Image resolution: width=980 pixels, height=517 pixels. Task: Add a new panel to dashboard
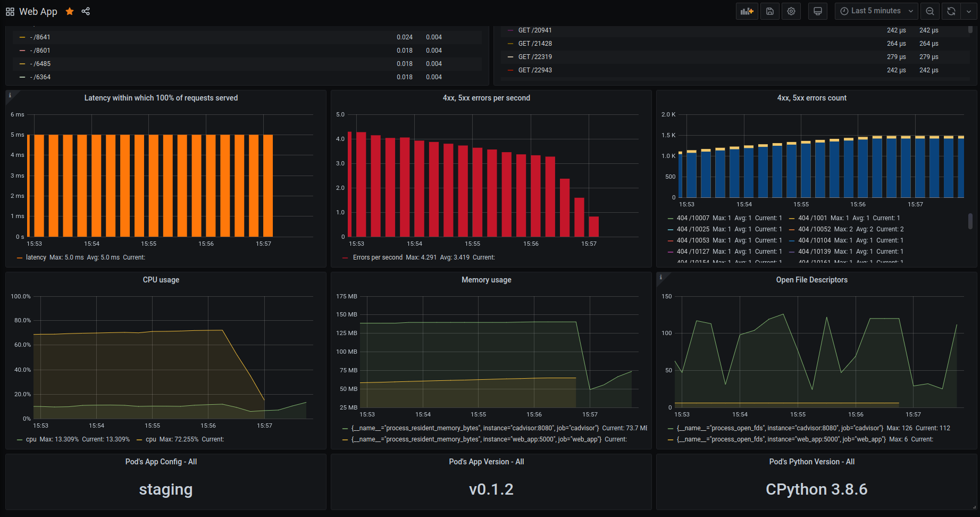(747, 11)
